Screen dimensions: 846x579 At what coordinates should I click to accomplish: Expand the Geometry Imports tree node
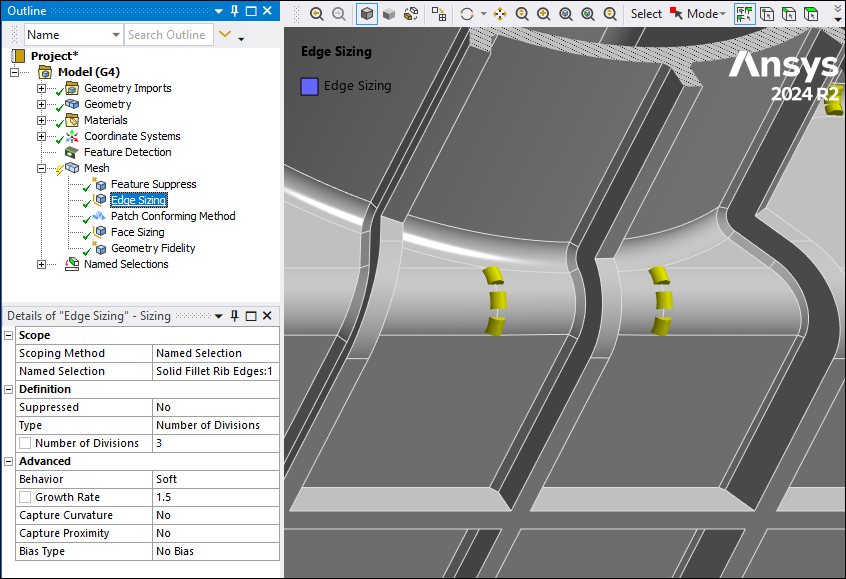[x=42, y=88]
